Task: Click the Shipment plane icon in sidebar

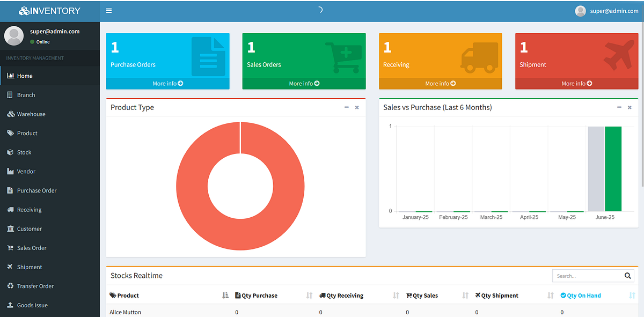Action: 10,267
